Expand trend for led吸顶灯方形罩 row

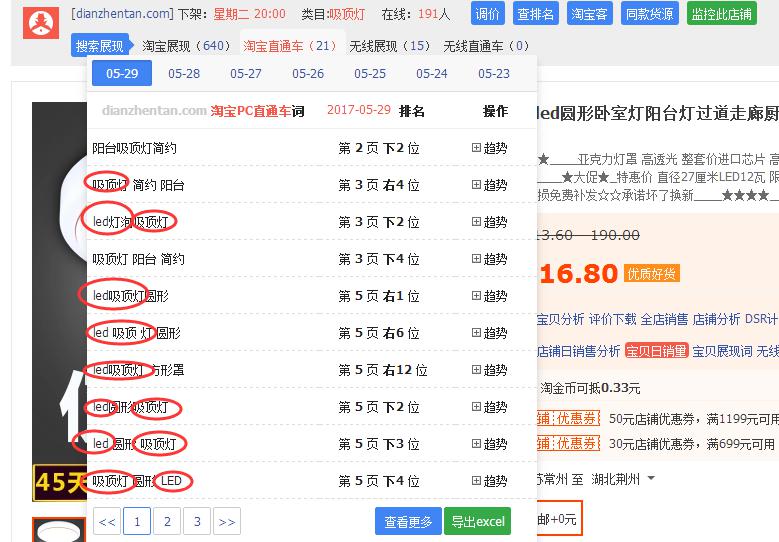point(489,370)
